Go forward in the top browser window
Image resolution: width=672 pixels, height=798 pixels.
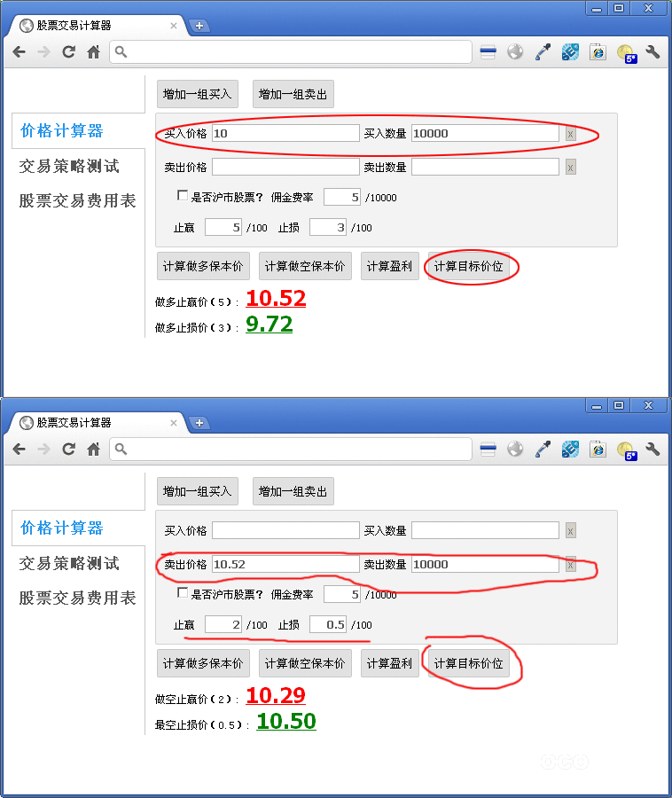pos(43,51)
